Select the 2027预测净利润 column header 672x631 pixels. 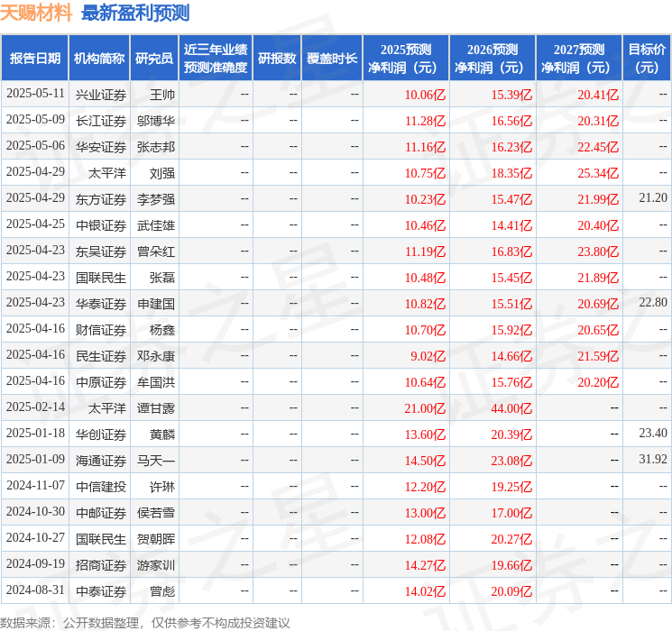tap(579, 59)
